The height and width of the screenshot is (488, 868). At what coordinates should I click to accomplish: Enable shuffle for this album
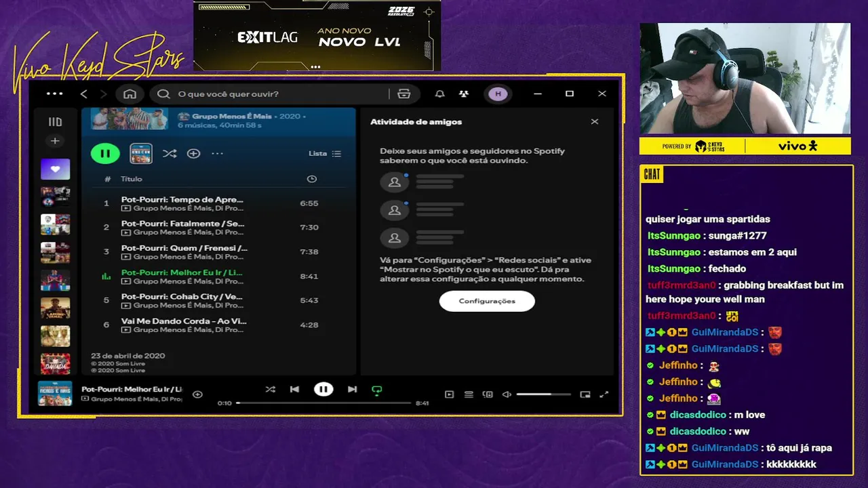pos(170,154)
